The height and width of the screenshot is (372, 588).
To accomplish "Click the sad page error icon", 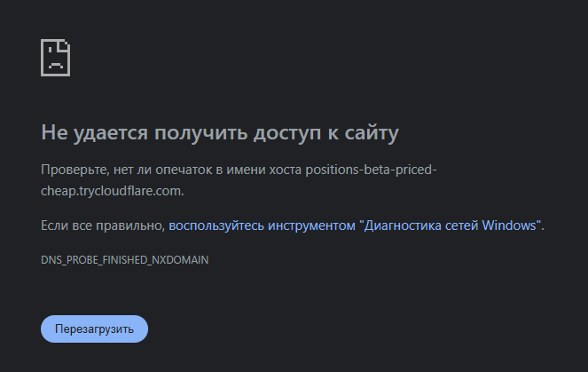I will [56, 57].
